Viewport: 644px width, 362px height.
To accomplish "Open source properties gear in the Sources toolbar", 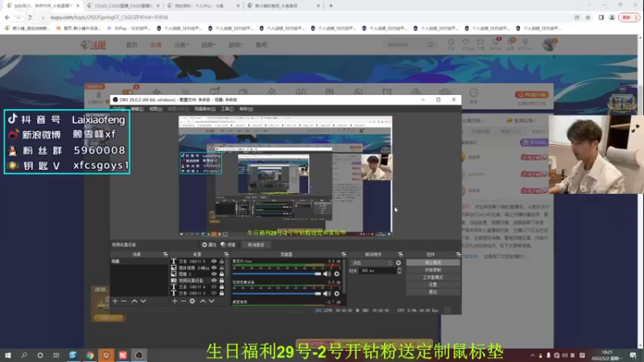I will coord(192,301).
